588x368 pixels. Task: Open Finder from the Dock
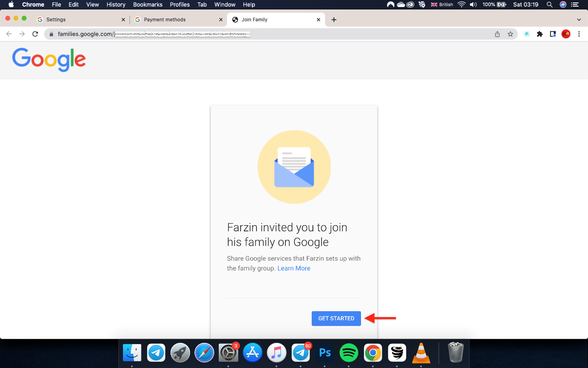(132, 353)
